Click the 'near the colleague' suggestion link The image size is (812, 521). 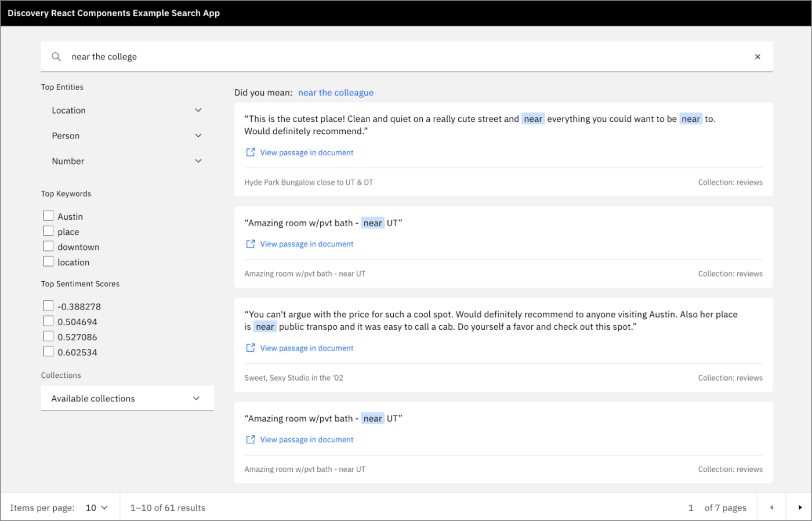pyautogui.click(x=336, y=93)
